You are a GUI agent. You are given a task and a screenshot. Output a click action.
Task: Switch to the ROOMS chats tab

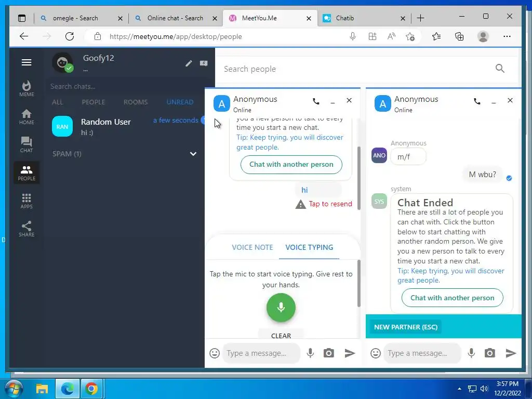pyautogui.click(x=136, y=102)
